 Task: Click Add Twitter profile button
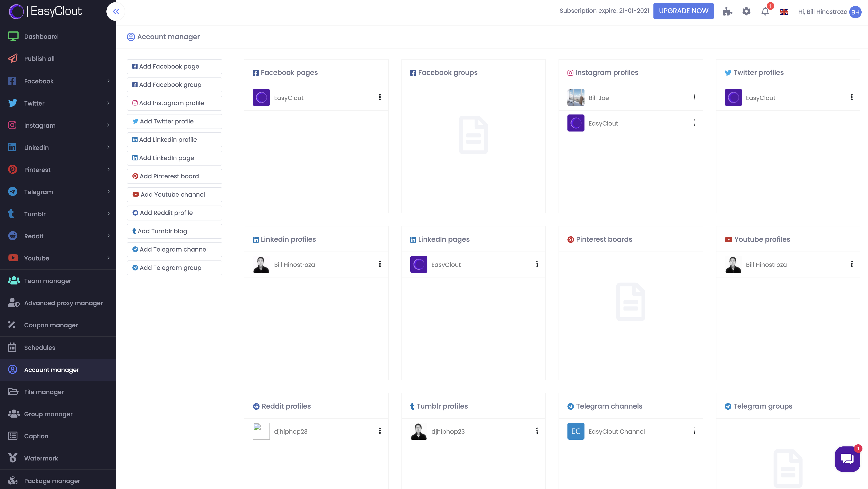[174, 121]
